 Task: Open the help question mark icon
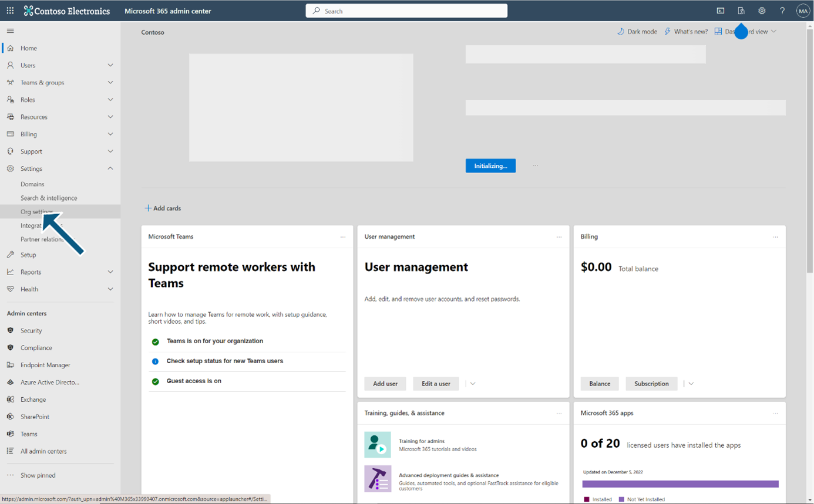pos(782,11)
